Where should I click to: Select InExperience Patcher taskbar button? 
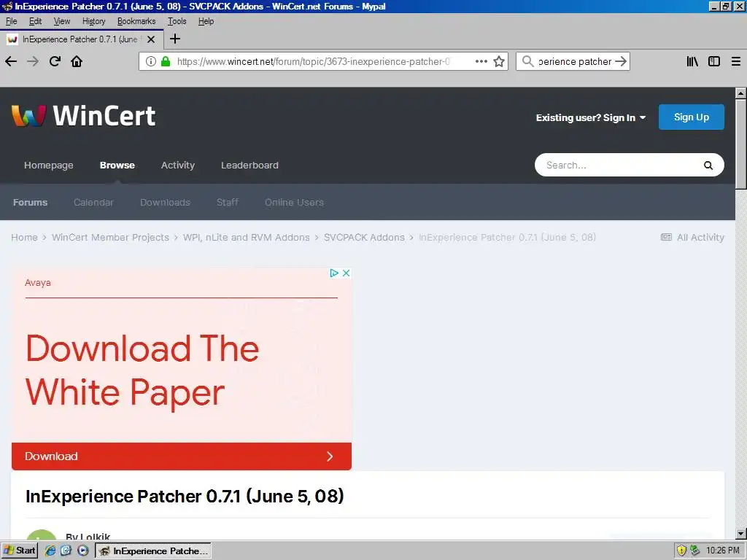pyautogui.click(x=153, y=551)
